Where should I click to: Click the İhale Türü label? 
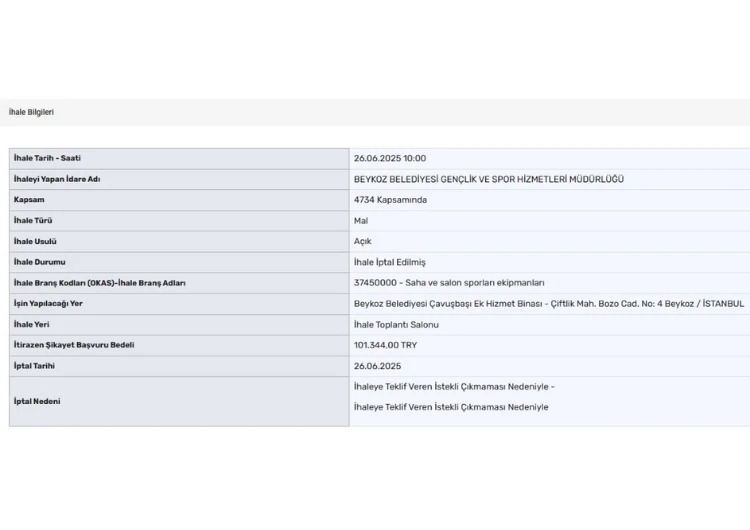coord(33,220)
